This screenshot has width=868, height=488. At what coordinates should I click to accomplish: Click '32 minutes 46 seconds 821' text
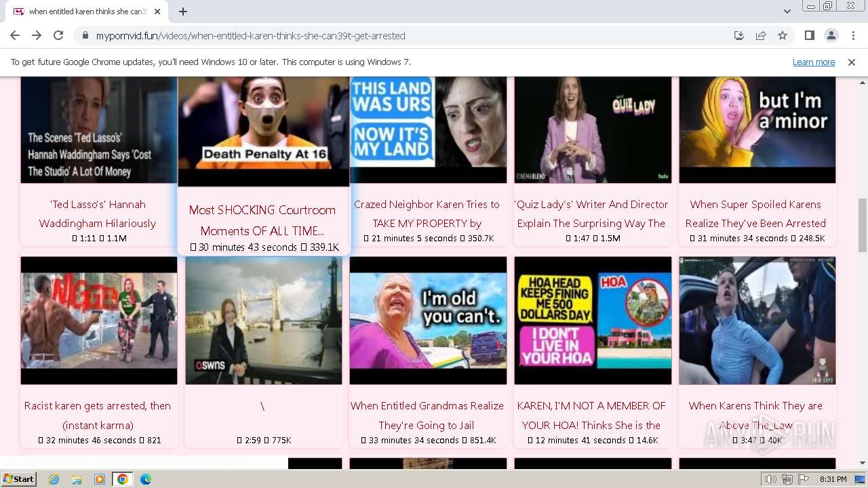(x=100, y=440)
